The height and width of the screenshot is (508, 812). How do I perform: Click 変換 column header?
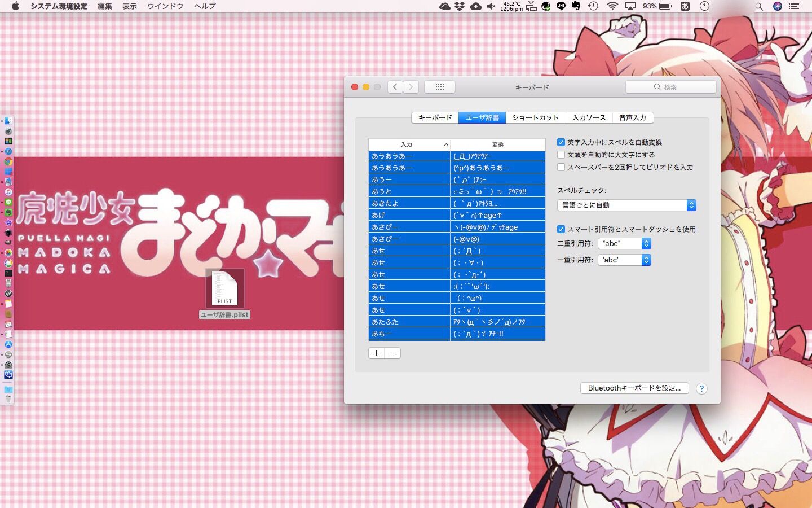498,144
